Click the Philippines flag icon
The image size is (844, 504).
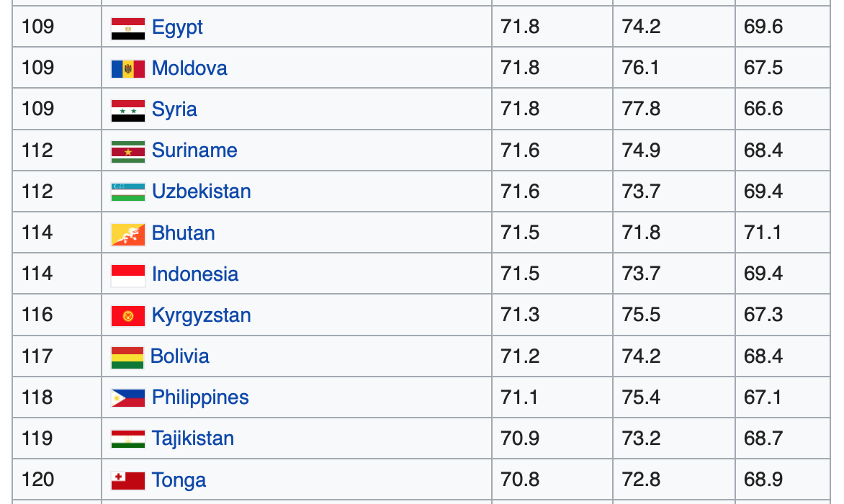tap(128, 398)
